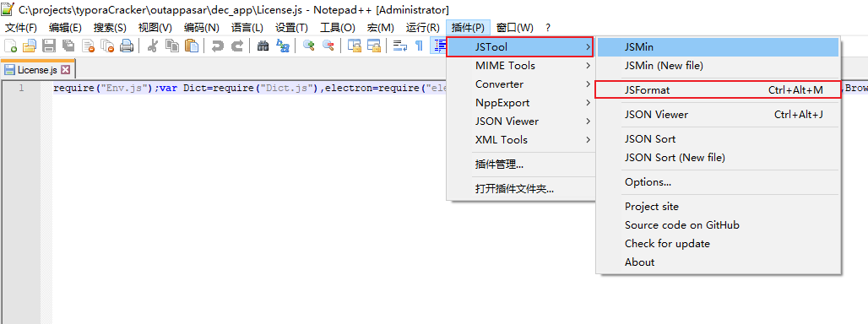The image size is (868, 324).
Task: Open the 窗口(W) menu
Action: click(x=515, y=28)
